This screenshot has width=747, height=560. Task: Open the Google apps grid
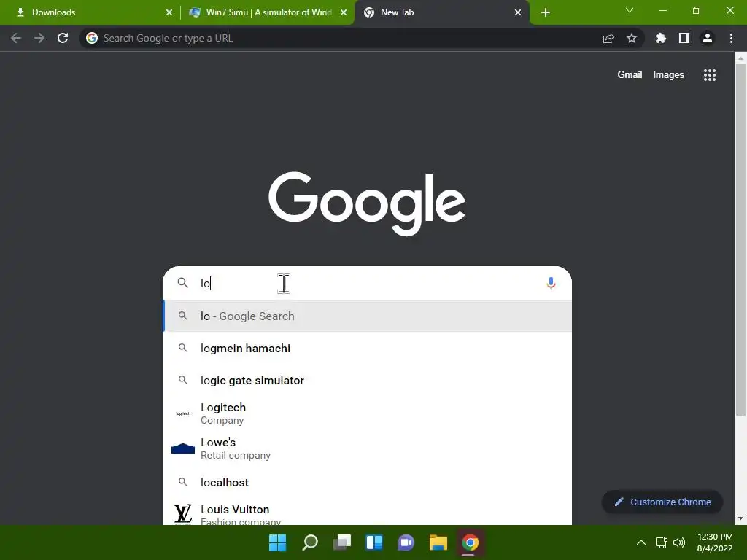(710, 75)
